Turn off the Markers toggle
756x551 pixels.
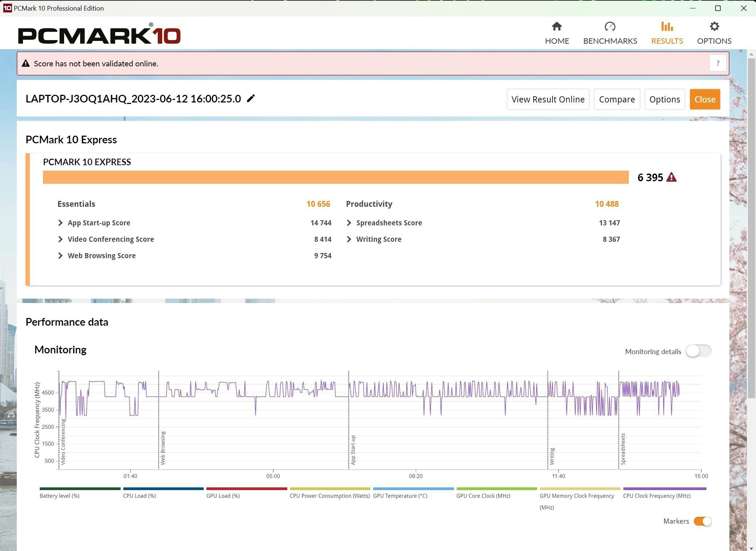coord(702,521)
